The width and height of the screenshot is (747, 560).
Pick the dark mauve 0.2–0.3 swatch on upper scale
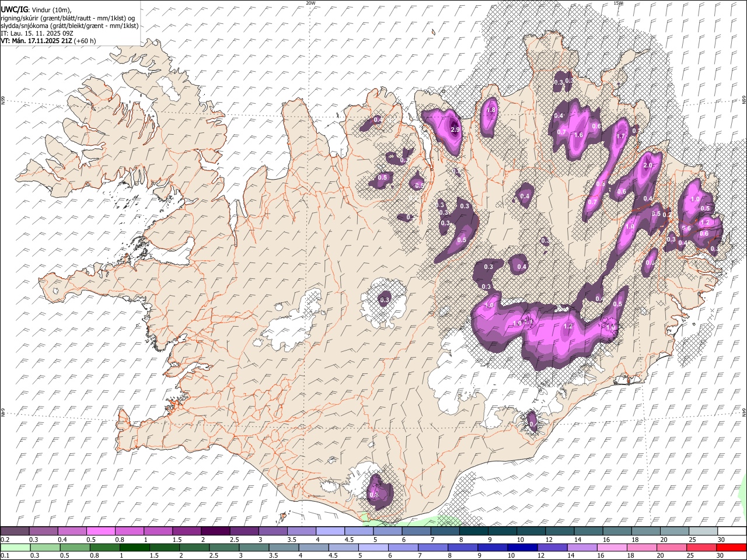[x=15, y=531]
